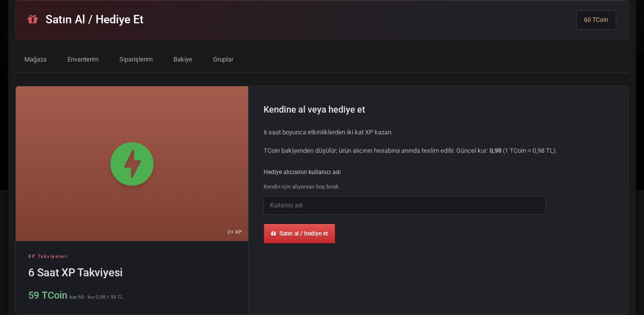Click the 'XP Takviyeleri' category label
The image size is (644, 315).
tap(48, 256)
